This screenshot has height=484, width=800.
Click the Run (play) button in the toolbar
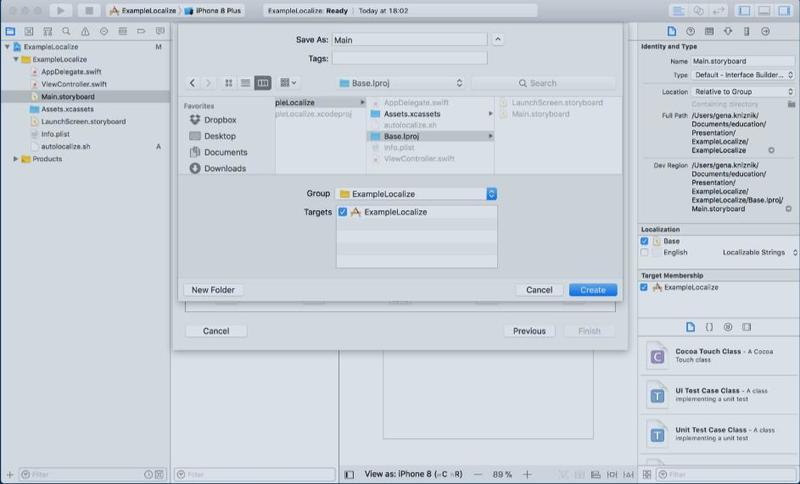click(x=62, y=10)
